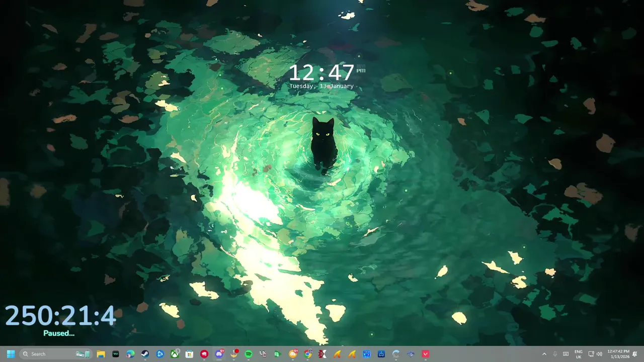Open Microsoft Store from the taskbar
Image resolution: width=644 pixels, height=362 pixels.
coord(189,354)
